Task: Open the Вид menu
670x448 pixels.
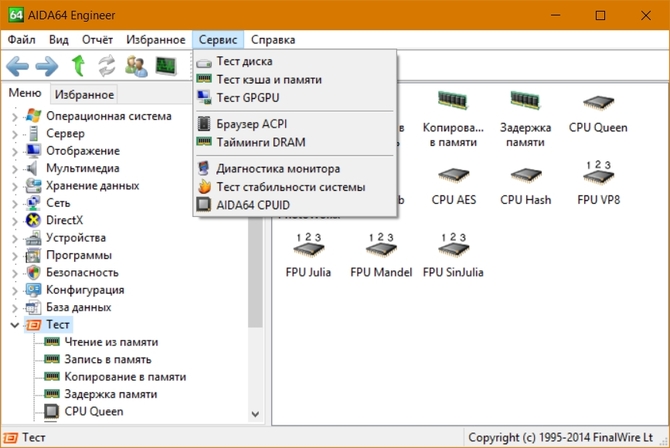Action: pyautogui.click(x=59, y=40)
